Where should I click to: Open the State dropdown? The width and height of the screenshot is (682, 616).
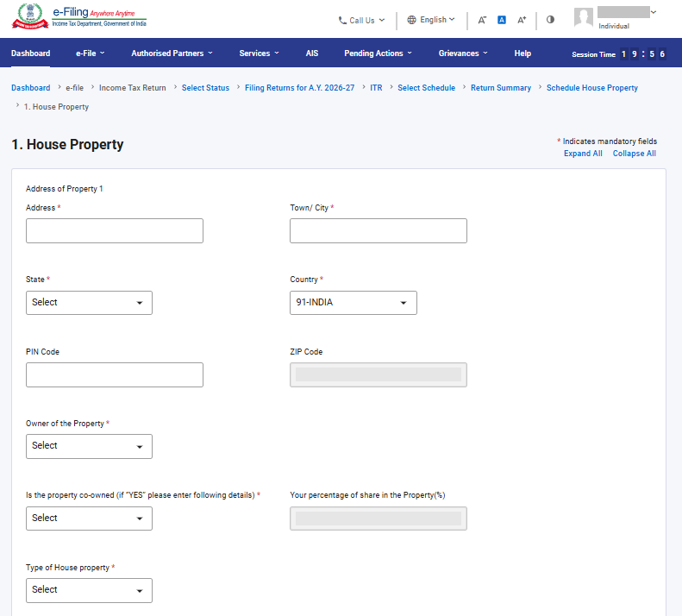click(89, 303)
